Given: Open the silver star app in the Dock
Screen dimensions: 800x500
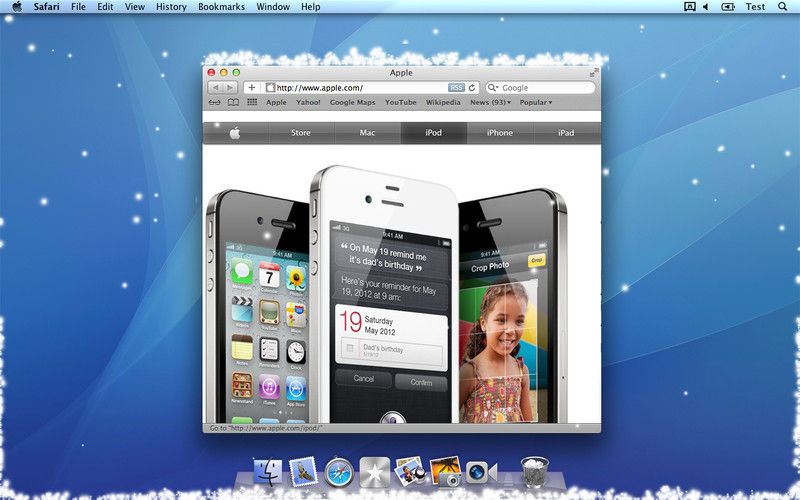Looking at the screenshot, I should coord(374,472).
